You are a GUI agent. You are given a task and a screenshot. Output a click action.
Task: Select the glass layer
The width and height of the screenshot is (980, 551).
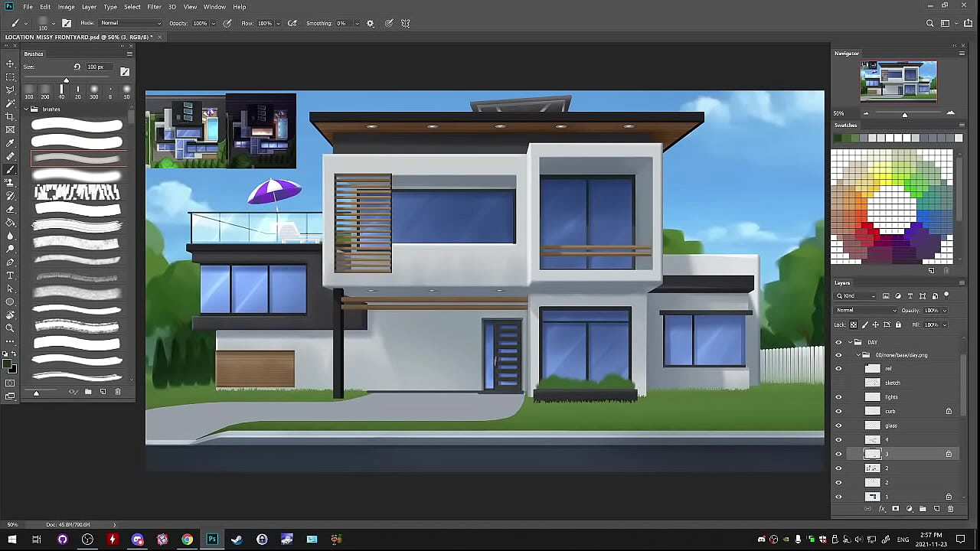pos(891,425)
